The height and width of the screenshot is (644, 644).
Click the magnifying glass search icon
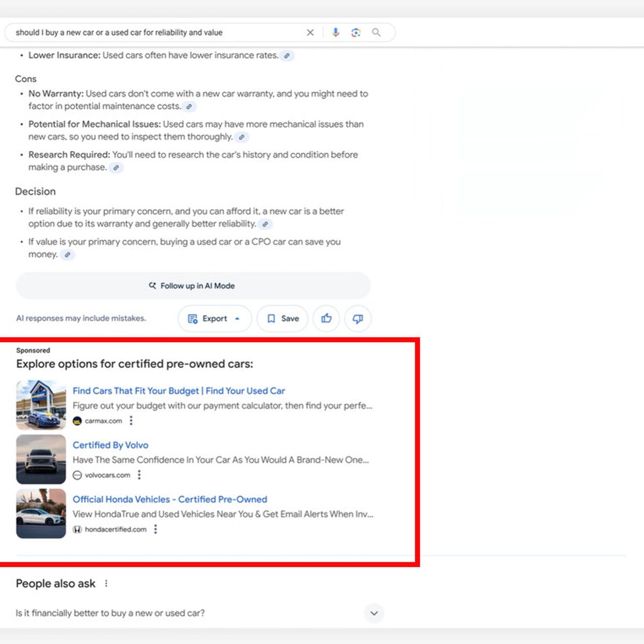click(x=377, y=33)
